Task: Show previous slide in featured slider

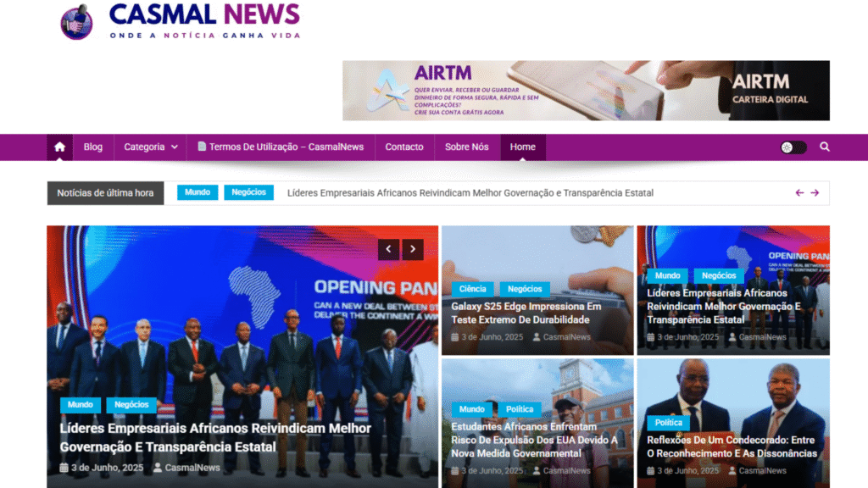Action: pos(388,249)
